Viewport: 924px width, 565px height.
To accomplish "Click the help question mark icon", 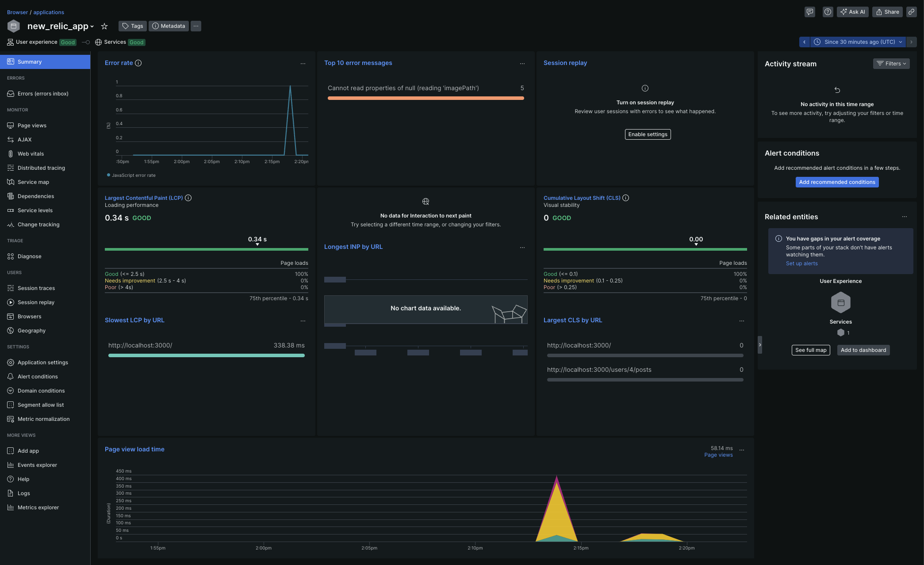I will (x=828, y=12).
